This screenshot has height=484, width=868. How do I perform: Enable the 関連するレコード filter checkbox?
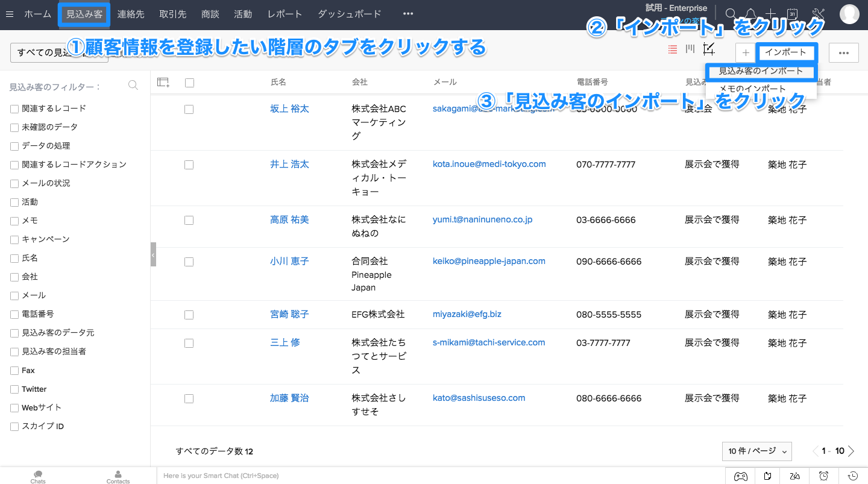[x=14, y=109]
